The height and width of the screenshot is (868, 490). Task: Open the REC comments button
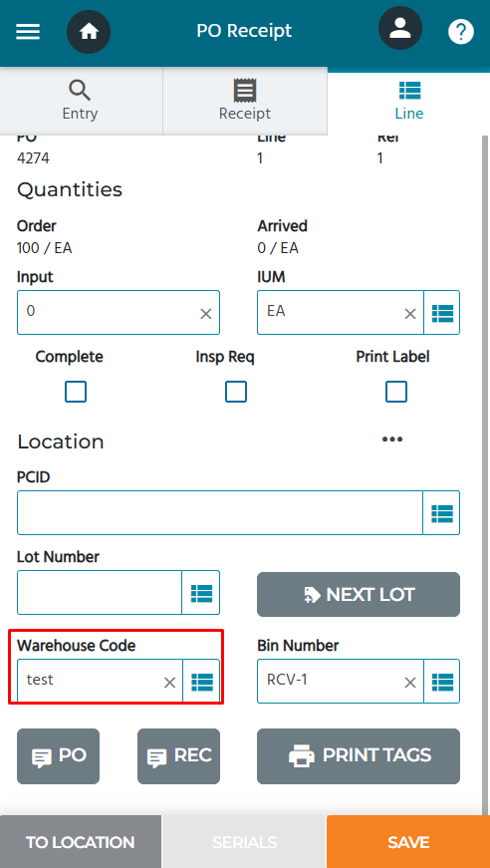click(x=178, y=756)
